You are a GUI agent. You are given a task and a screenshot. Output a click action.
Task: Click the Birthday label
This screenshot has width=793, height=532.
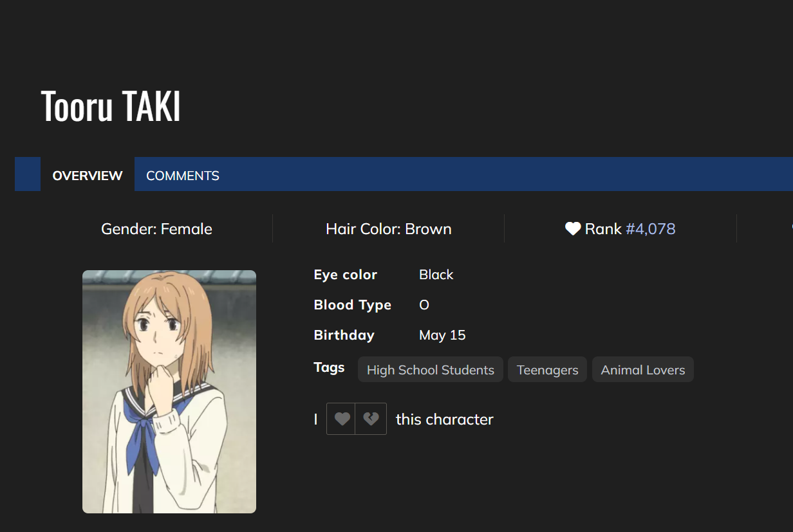(344, 335)
